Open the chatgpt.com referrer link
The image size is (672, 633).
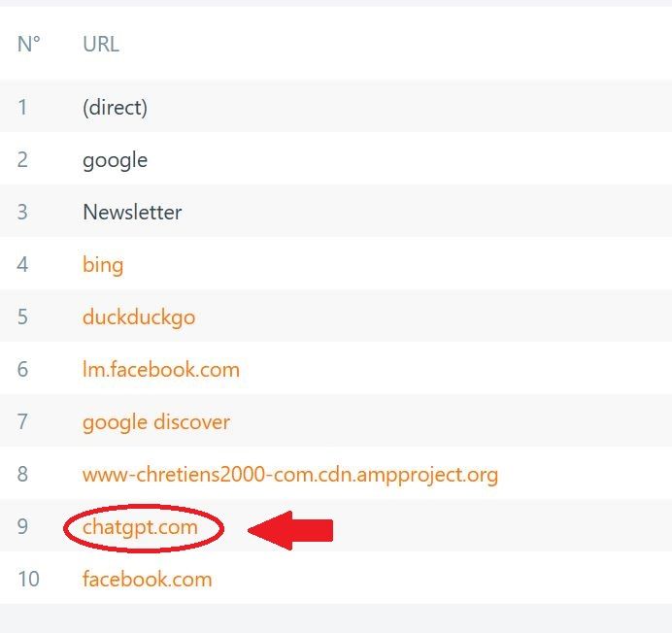(140, 527)
